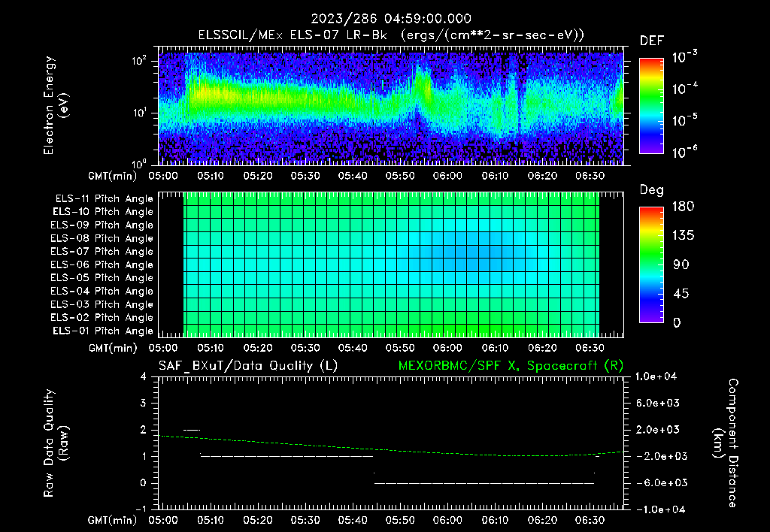Click the ELS-10 Pitch Angle row label
Image resolution: width=770 pixels, height=532 pixels.
coord(103,212)
